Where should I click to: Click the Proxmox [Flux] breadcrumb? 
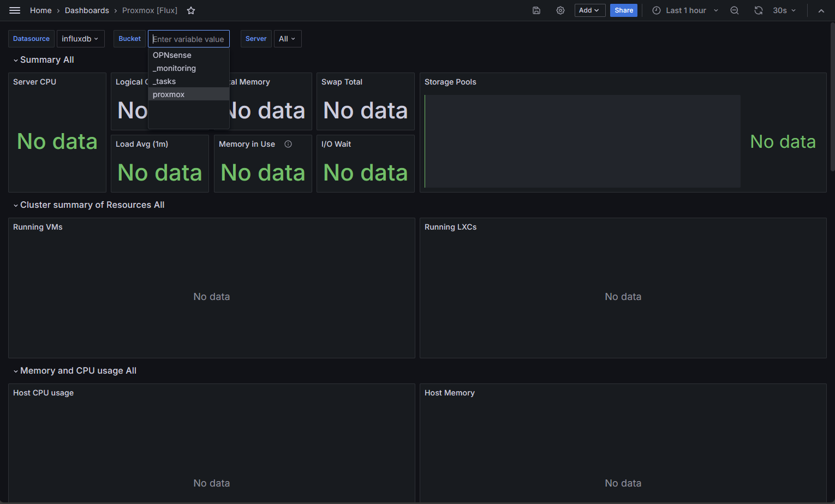click(150, 10)
